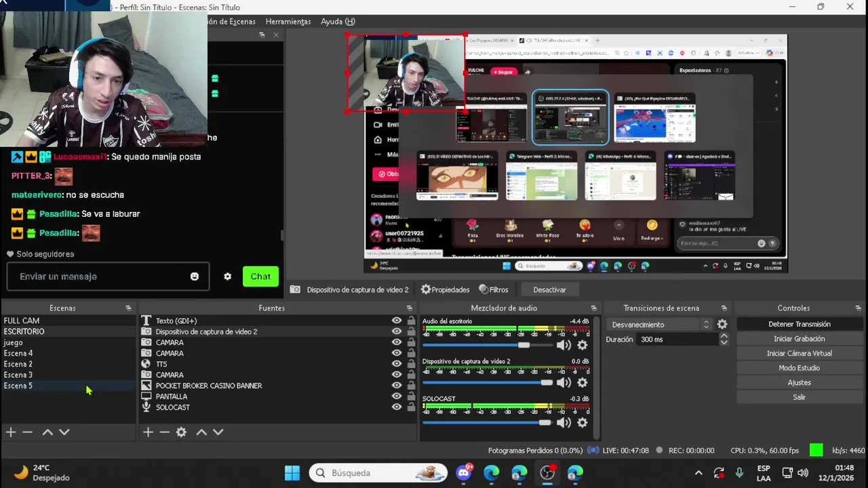868x488 pixels.
Task: Select the Duración 300 ms field
Action: point(677,340)
